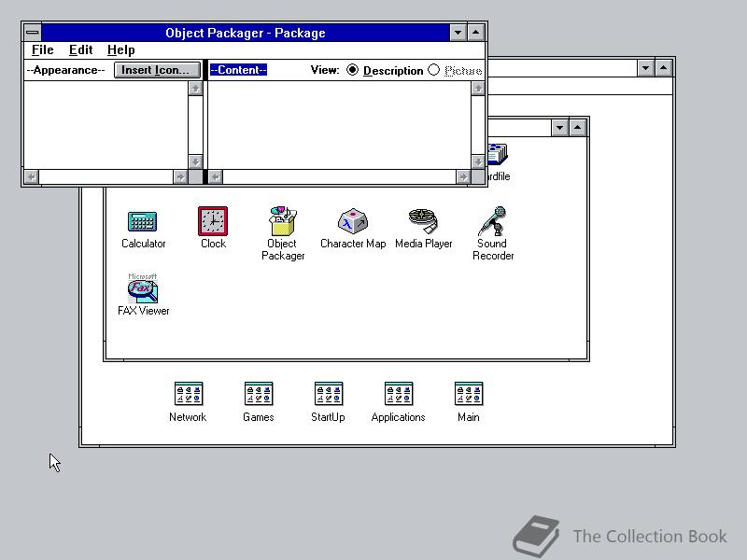
Task: Select the Media Player icon
Action: pos(423,221)
